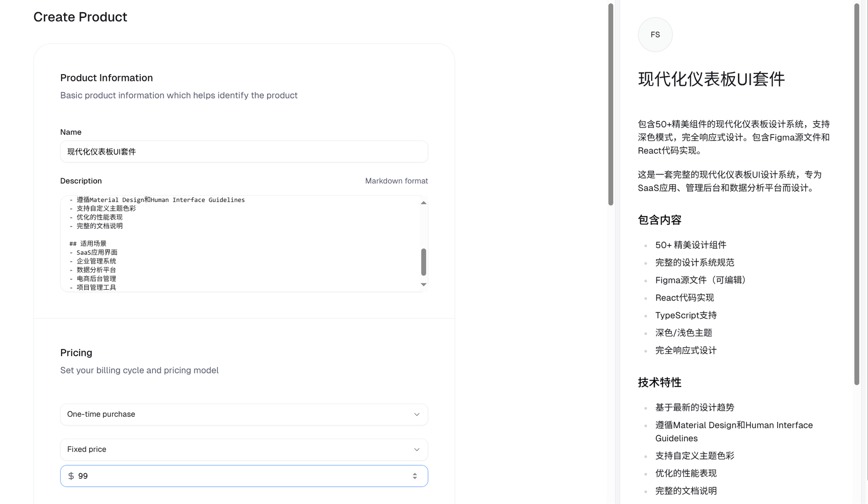Click the FS avatar circle in preview
Screen dimensions: 868x504
tap(655, 35)
